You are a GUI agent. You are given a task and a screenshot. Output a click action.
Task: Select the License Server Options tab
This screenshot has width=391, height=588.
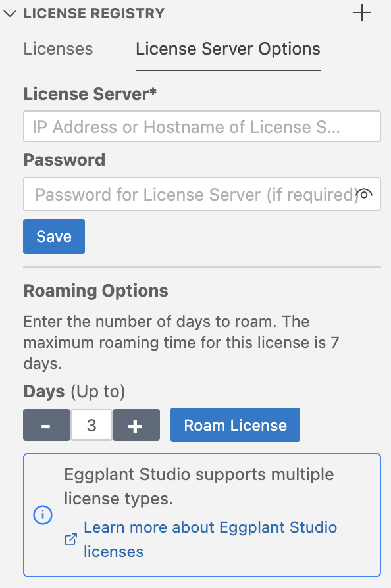point(227,49)
